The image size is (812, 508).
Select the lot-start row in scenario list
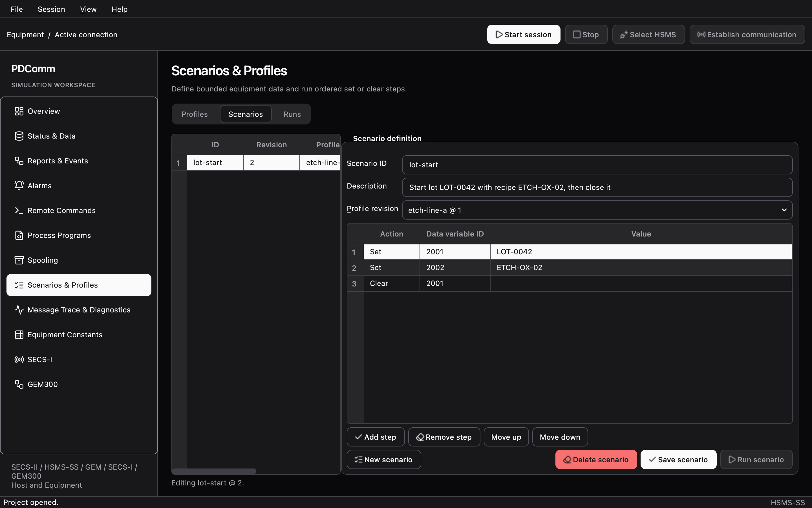(257, 163)
